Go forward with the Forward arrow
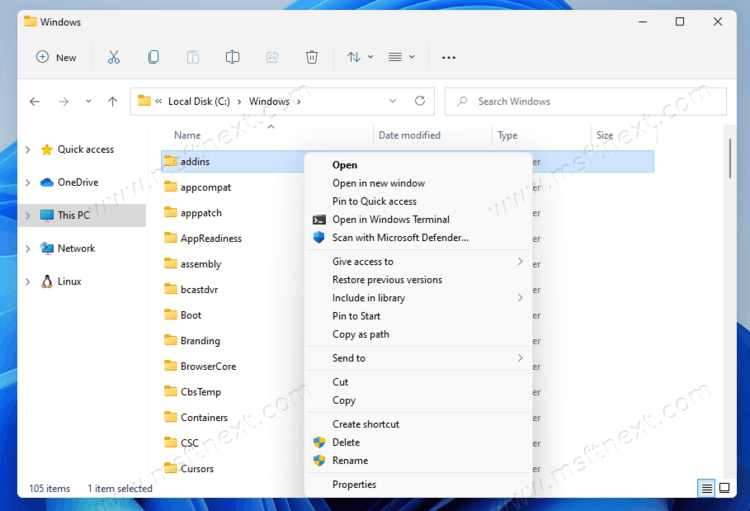This screenshot has height=511, width=750. pos(64,101)
